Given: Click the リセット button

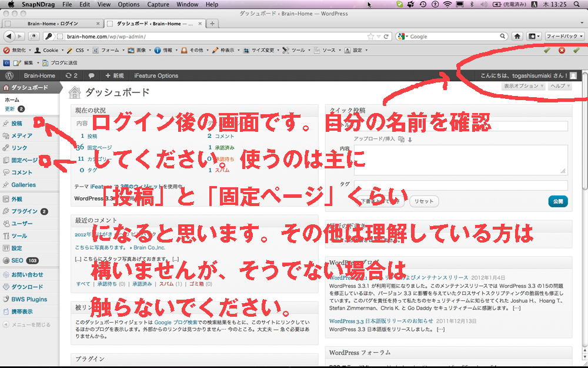Looking at the screenshot, I should pyautogui.click(x=424, y=201).
